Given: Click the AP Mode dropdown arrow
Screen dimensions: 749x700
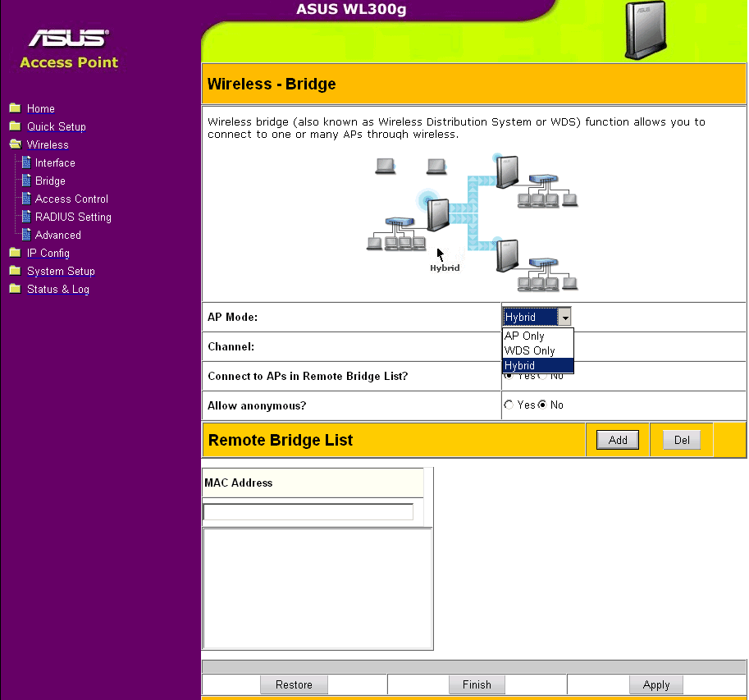Looking at the screenshot, I should coord(564,318).
